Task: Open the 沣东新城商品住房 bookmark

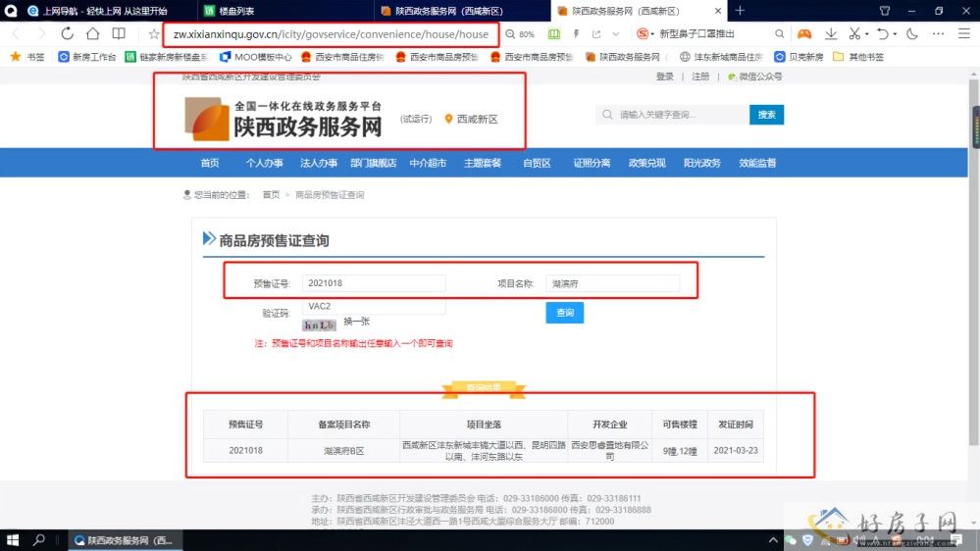Action: pos(721,57)
